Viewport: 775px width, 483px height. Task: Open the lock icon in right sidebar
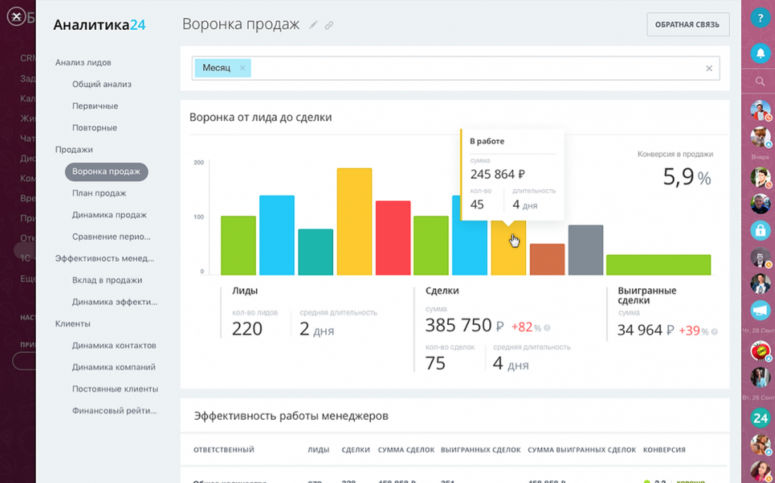(760, 230)
